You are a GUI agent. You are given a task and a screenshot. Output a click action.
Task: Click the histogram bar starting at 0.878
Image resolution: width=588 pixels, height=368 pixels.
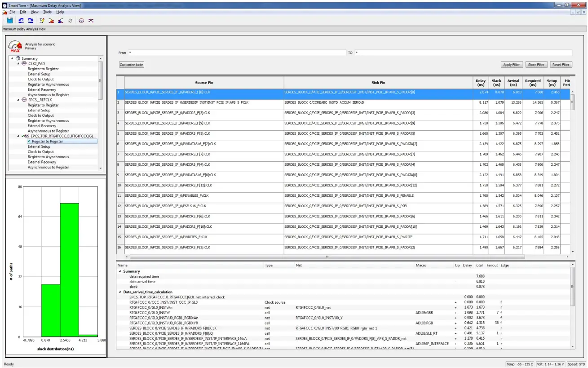click(x=51, y=310)
